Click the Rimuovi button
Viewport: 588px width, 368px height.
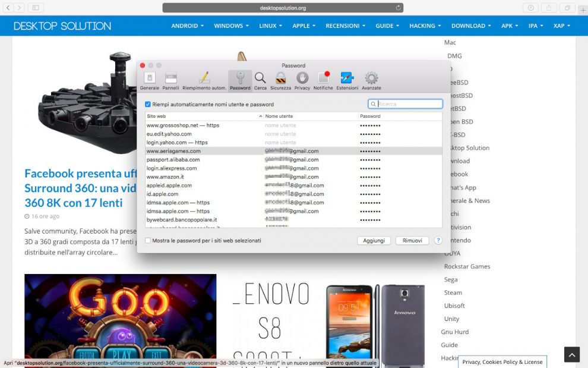click(x=412, y=240)
